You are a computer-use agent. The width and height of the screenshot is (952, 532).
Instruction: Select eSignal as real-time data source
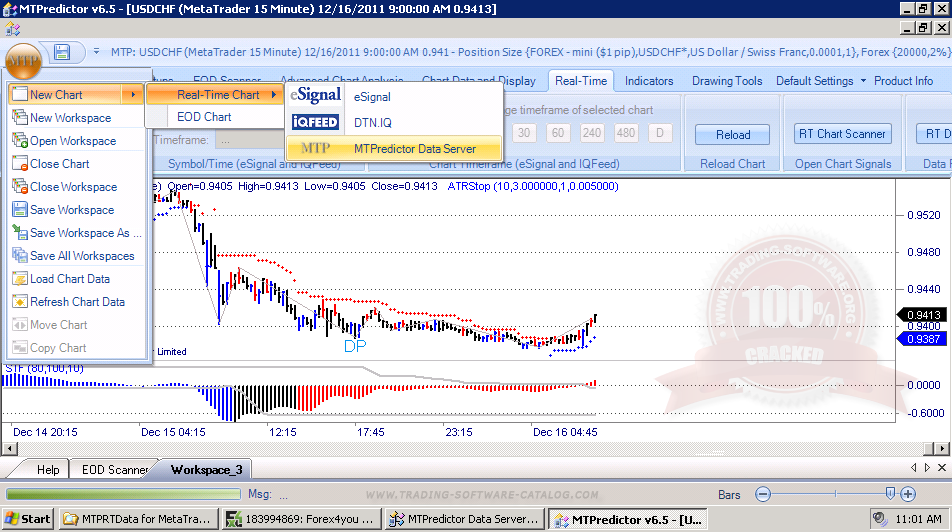click(x=372, y=97)
